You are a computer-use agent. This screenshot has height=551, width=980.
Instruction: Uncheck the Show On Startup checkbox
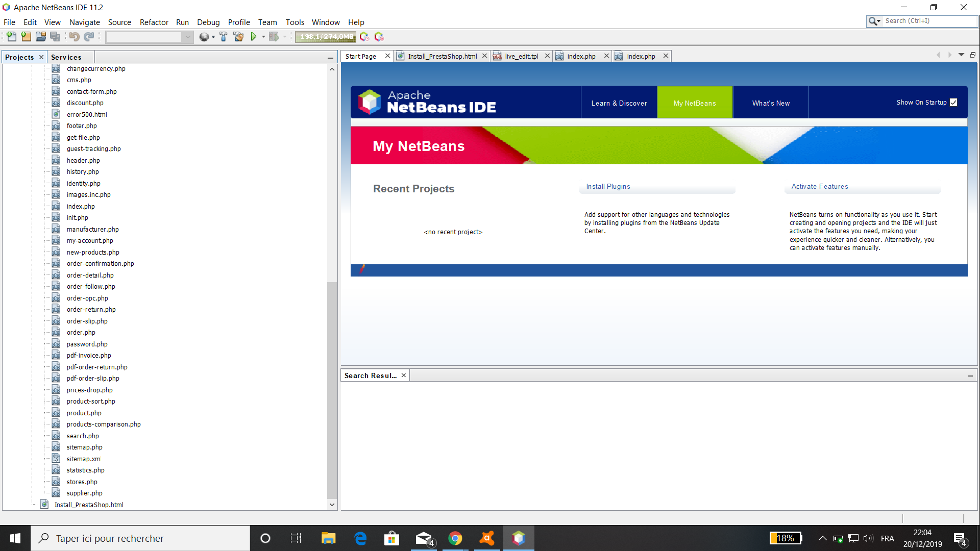[x=953, y=103]
